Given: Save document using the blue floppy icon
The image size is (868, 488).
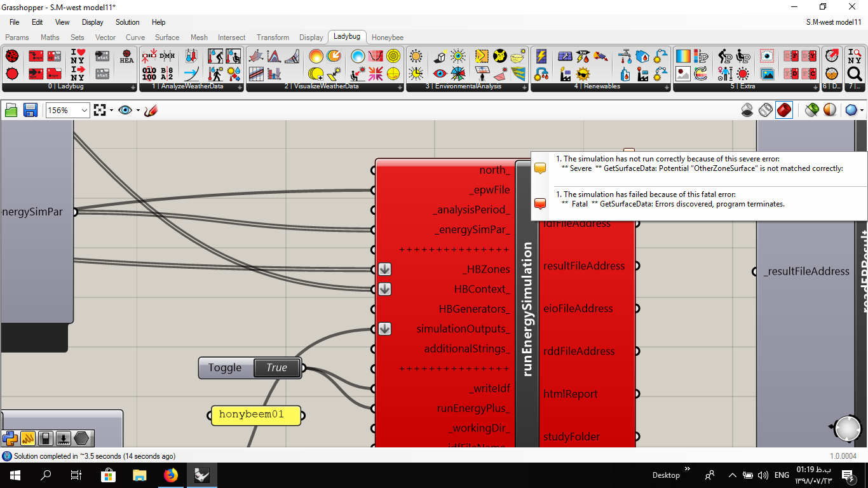Looking at the screenshot, I should coord(31,111).
